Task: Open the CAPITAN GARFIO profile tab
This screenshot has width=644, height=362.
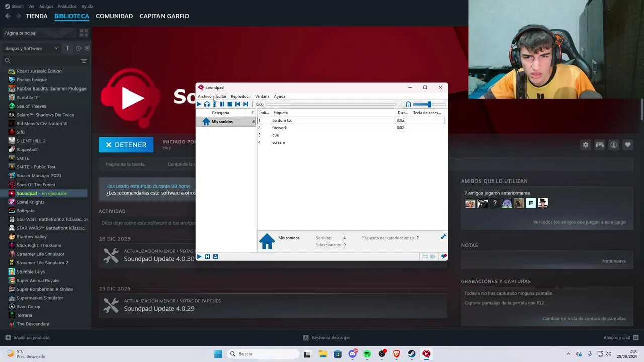Action: [164, 16]
